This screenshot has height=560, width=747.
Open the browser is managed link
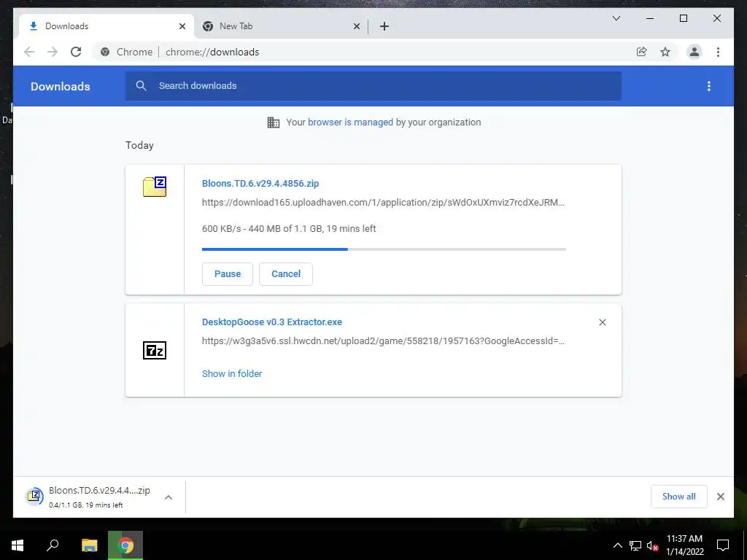pos(350,122)
